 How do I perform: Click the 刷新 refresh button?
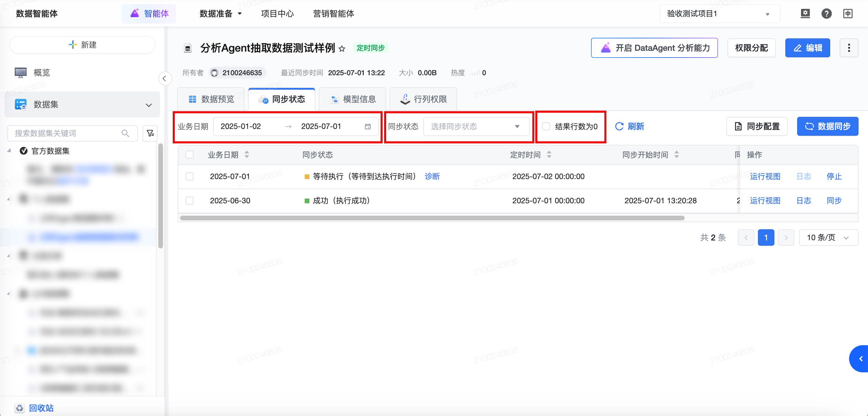[x=629, y=126]
